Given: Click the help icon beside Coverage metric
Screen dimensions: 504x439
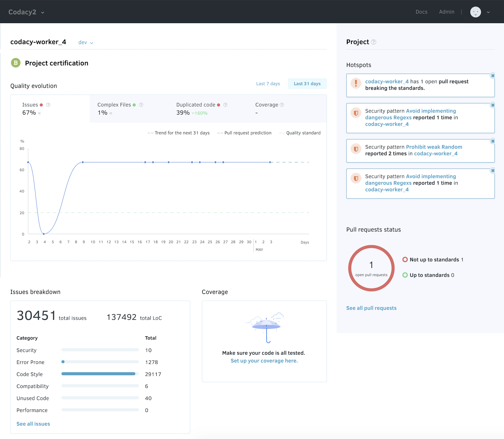Looking at the screenshot, I should tap(282, 105).
